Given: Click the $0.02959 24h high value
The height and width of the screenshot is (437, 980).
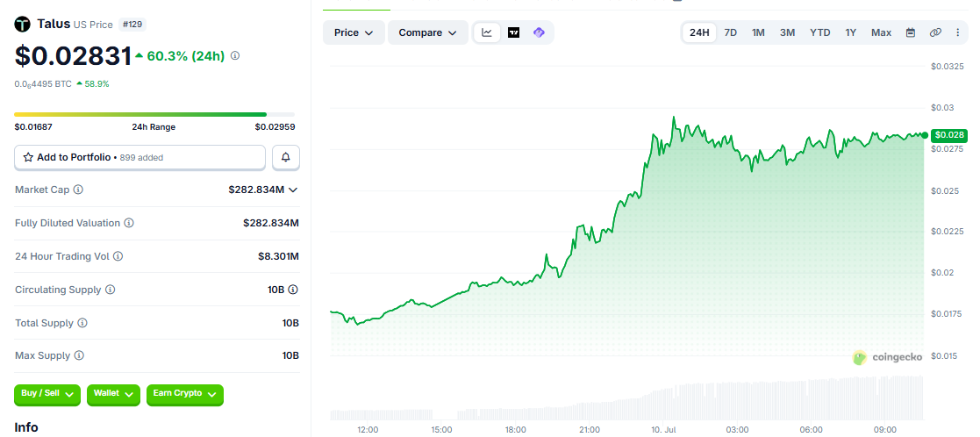Looking at the screenshot, I should (x=275, y=127).
